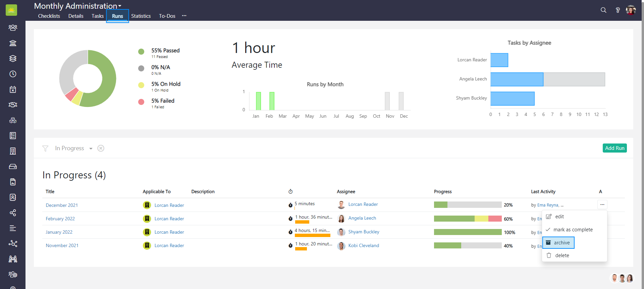
Task: Click the Add Run button
Action: (x=614, y=148)
